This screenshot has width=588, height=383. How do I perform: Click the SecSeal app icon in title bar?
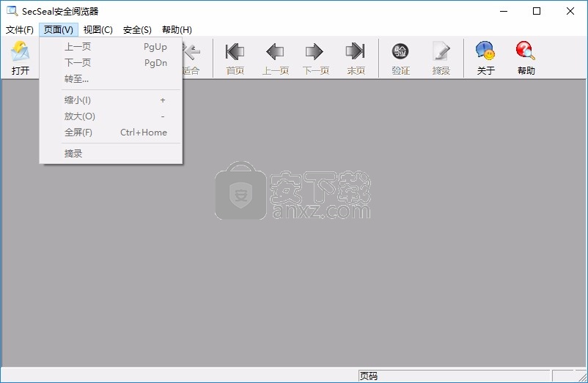(12, 11)
